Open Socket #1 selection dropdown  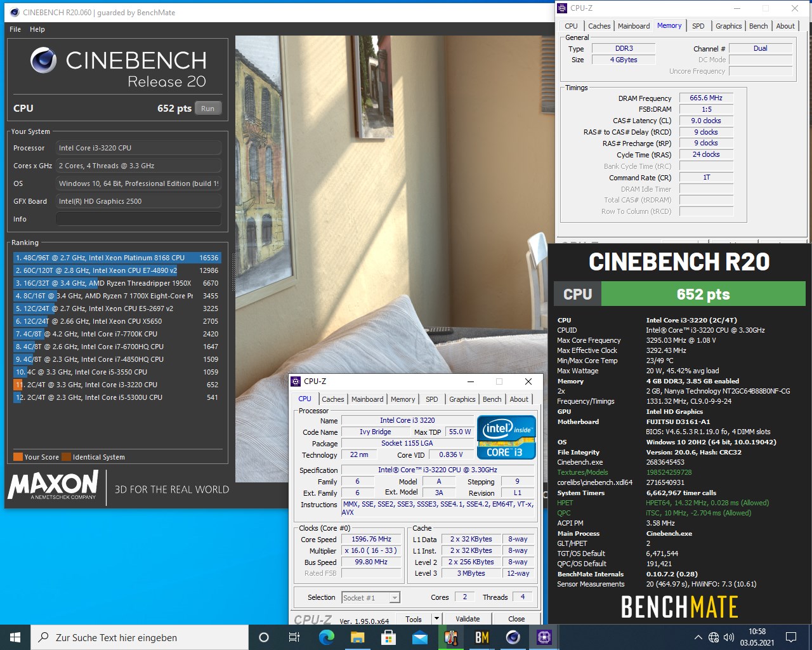(x=370, y=597)
